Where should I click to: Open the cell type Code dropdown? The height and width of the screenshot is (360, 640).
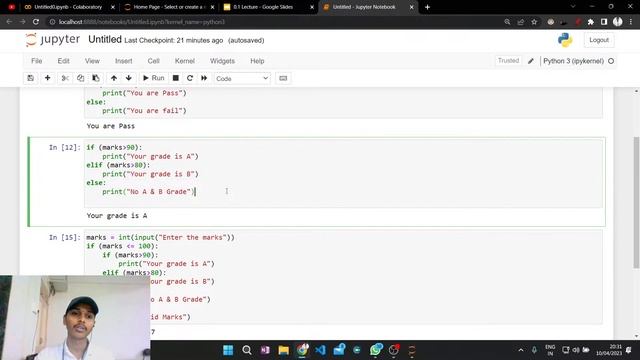click(242, 78)
